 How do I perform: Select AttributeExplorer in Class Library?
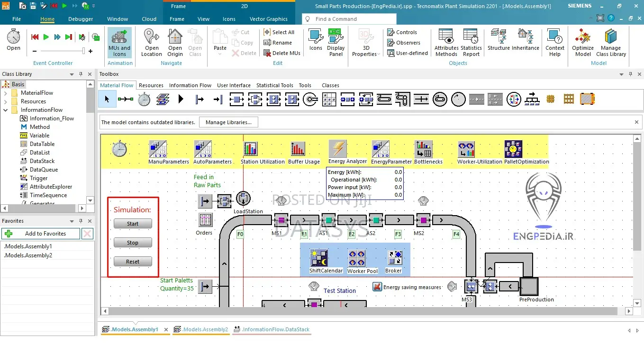pos(51,187)
